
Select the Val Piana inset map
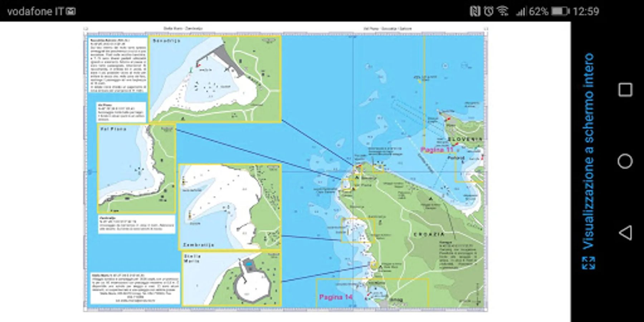[136, 169]
